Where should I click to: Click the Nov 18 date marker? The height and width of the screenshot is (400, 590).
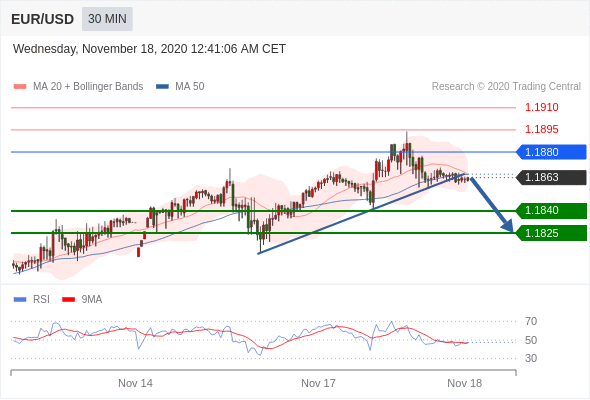pyautogui.click(x=464, y=383)
